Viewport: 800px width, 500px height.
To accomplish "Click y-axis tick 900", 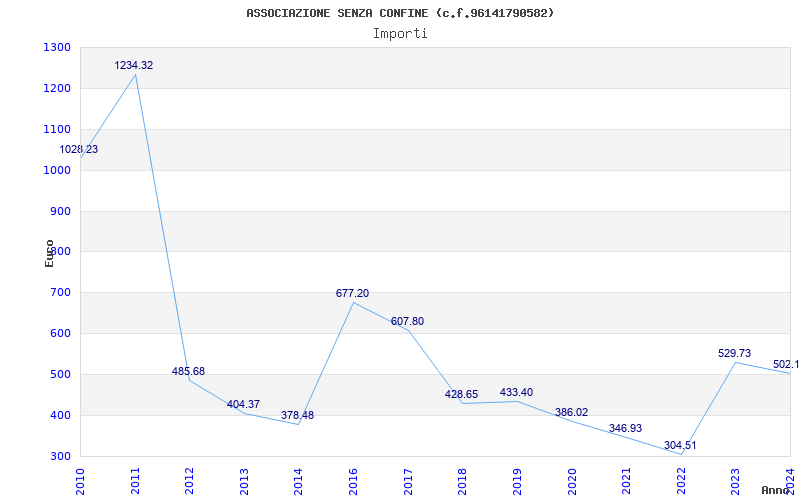I will tap(59, 211).
